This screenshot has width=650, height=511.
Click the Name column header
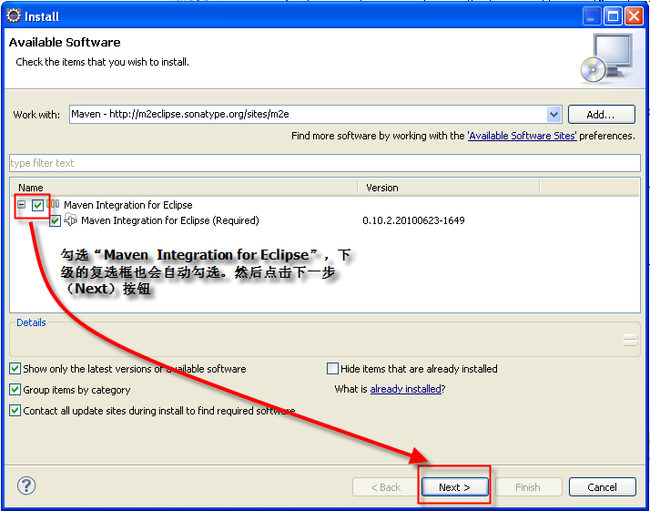tap(184, 187)
